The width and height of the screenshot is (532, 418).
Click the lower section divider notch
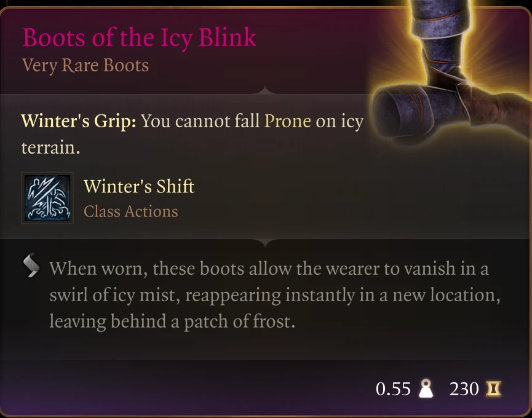(x=265, y=242)
